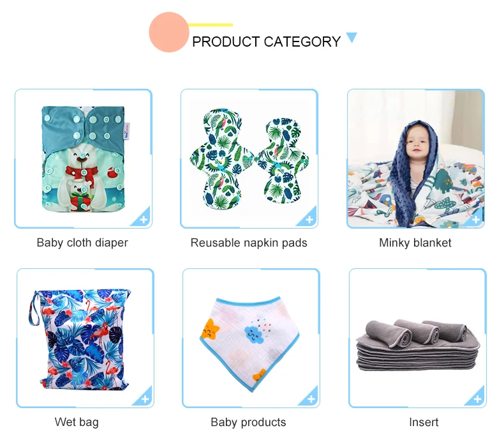This screenshot has height=433, width=504.
Task: Open the parrot print napkin pads image
Action: pos(249,159)
